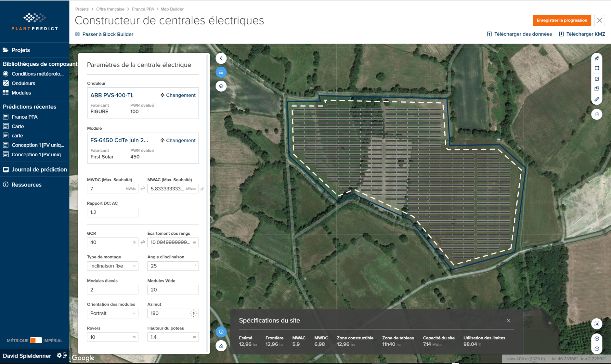Toggle the site specifications info button

pos(221,332)
